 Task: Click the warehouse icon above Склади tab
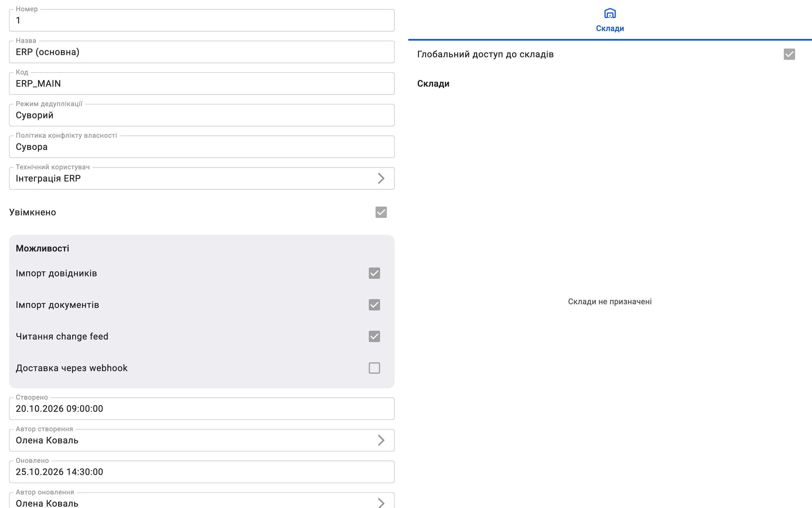point(610,14)
